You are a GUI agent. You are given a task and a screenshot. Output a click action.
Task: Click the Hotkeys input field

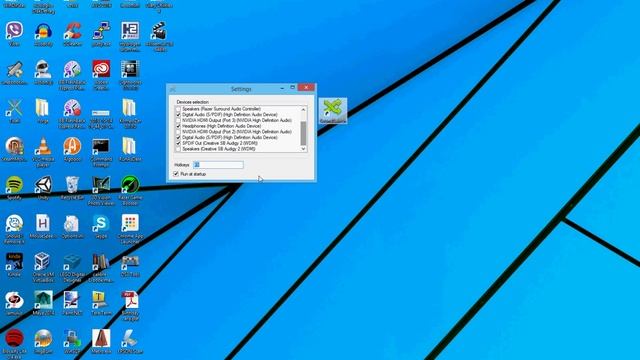point(218,164)
